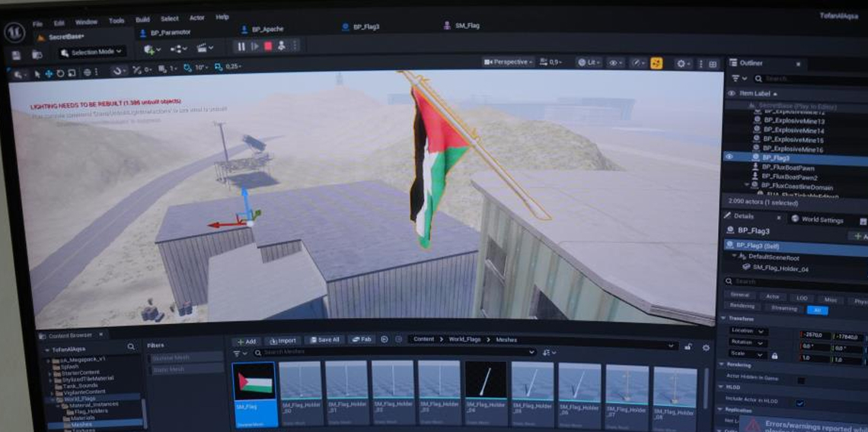Click Save All in the Content Browser

point(325,340)
